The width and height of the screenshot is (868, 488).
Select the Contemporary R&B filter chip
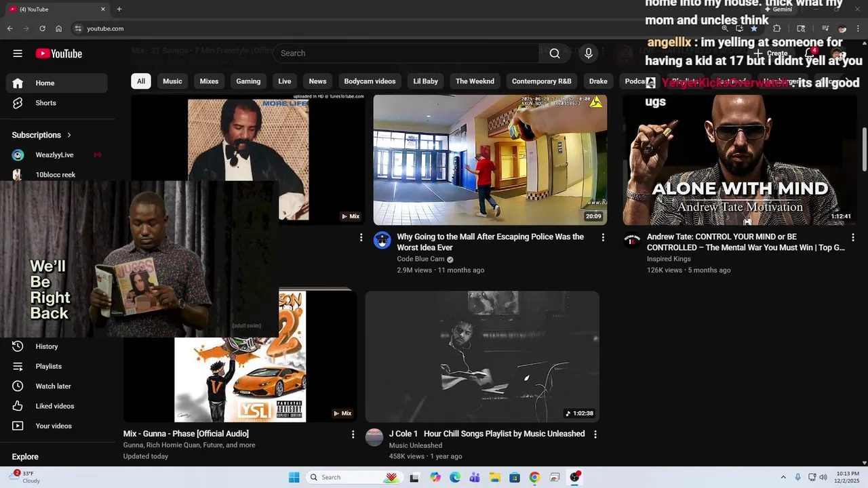tap(542, 81)
